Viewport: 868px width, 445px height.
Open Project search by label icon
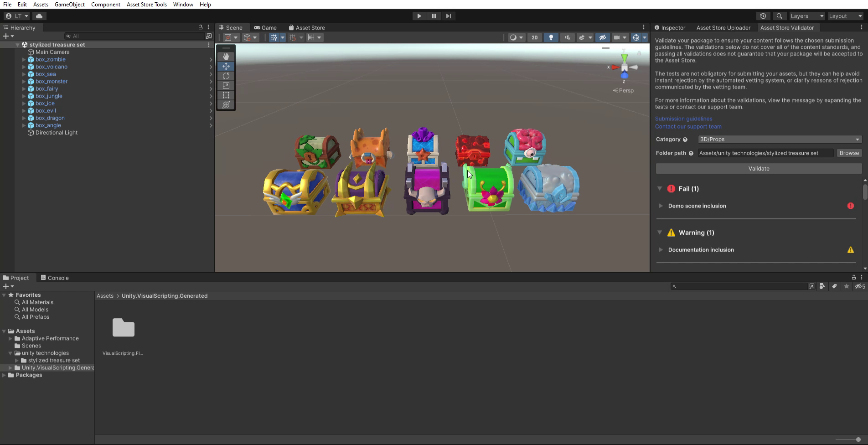click(834, 286)
